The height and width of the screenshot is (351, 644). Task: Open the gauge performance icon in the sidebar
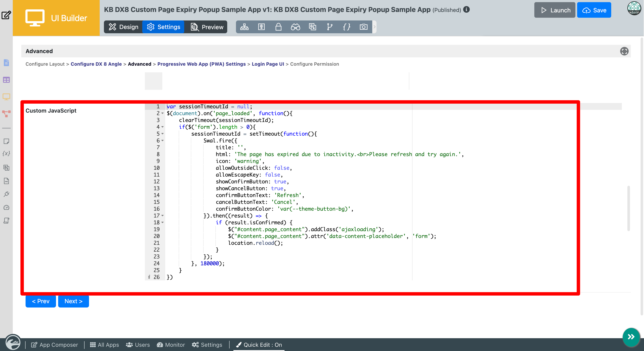pos(6,207)
